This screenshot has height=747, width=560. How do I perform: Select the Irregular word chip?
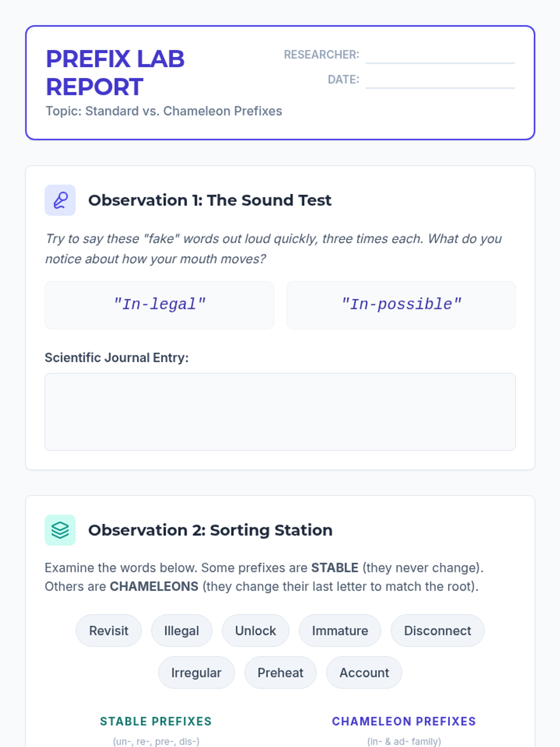[196, 673]
